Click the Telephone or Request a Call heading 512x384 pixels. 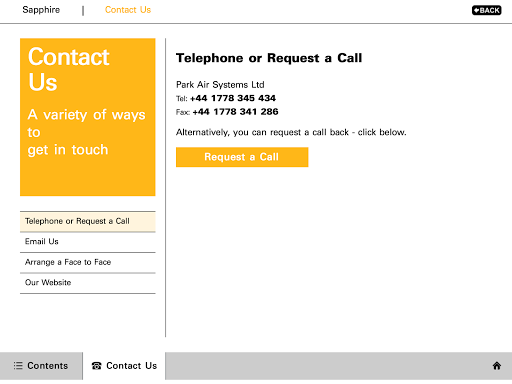click(x=269, y=58)
